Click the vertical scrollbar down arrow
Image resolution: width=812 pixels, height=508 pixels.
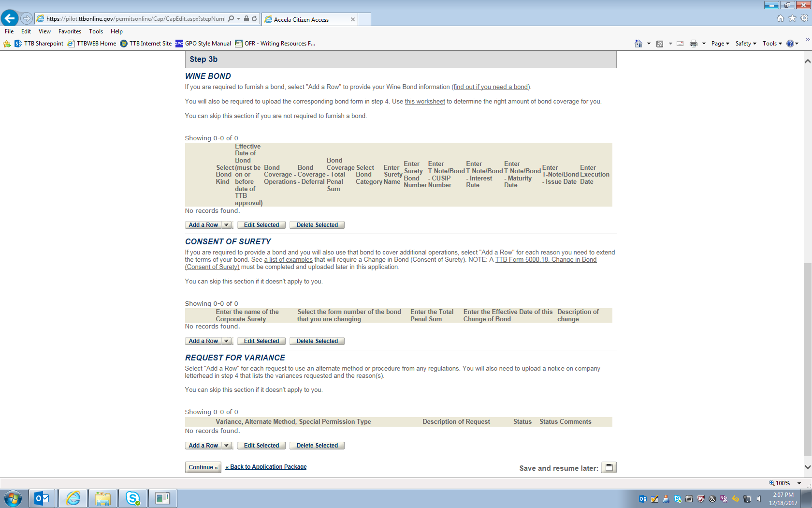pos(807,467)
